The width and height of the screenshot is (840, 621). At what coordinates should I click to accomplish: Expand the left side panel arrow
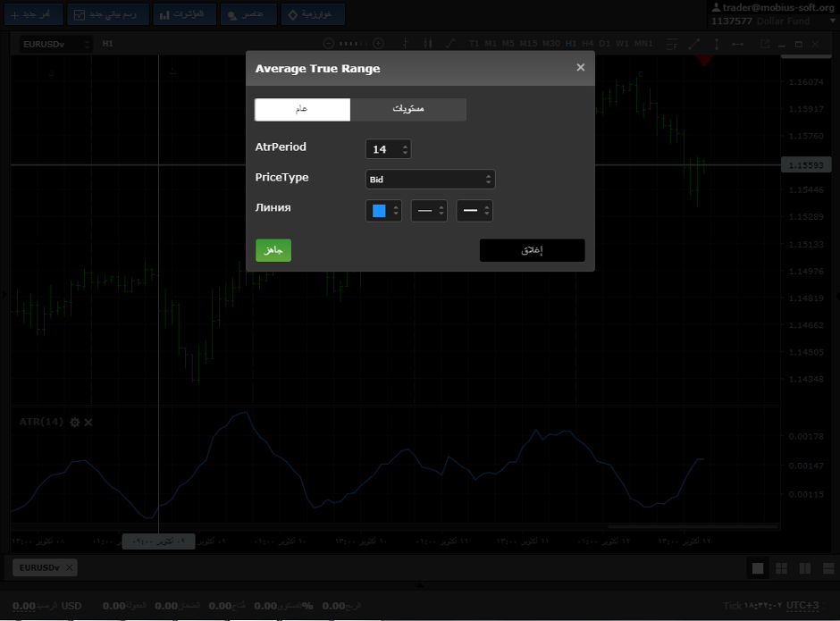4,294
